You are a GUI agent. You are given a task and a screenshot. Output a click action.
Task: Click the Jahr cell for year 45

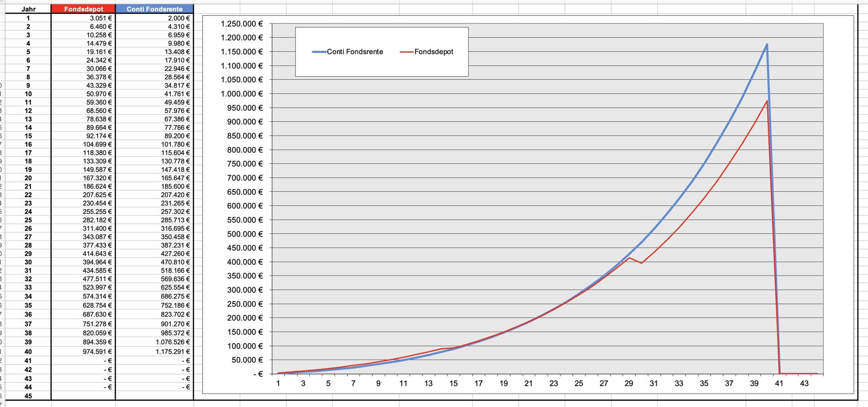[x=28, y=396]
